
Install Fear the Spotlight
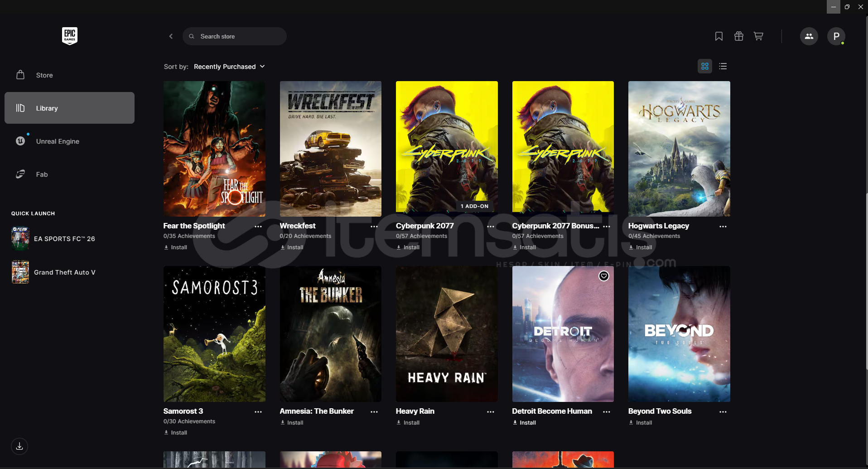pos(175,247)
